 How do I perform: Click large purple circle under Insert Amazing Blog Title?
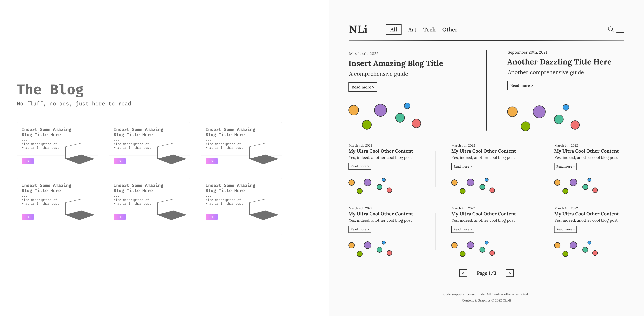380,110
